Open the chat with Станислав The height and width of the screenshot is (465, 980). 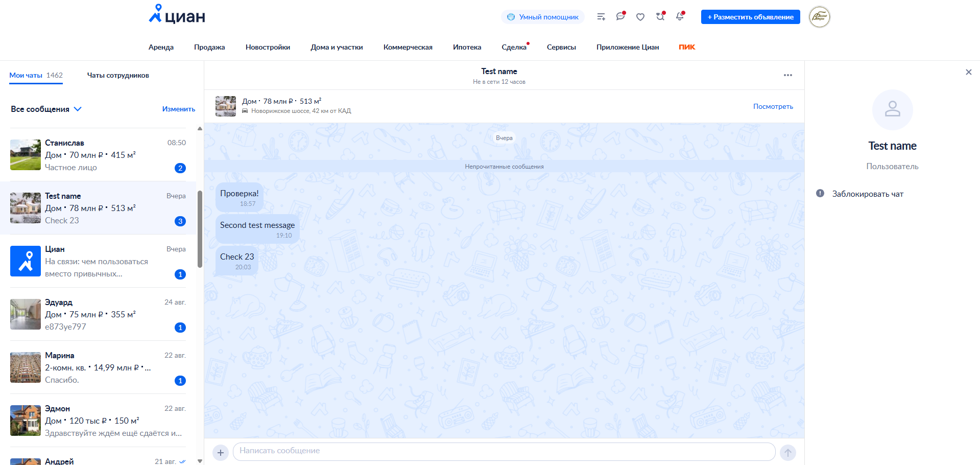coord(98,155)
